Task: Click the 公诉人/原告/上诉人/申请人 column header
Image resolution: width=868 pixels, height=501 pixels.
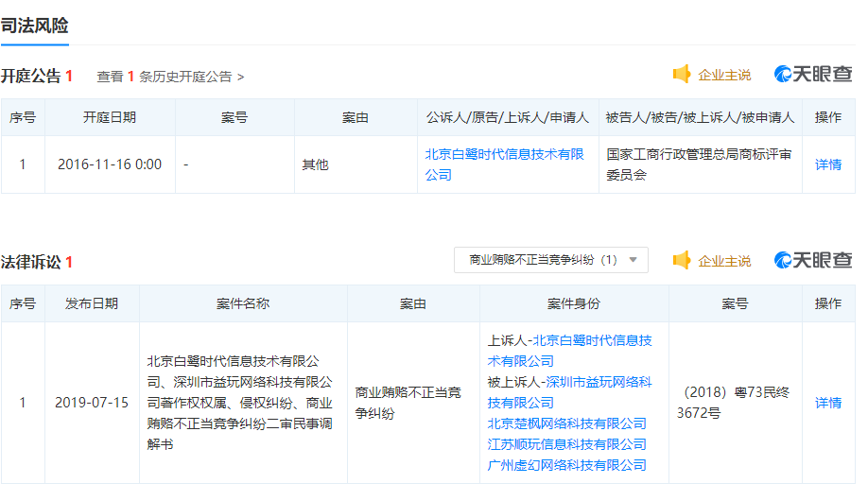Action: tap(508, 117)
